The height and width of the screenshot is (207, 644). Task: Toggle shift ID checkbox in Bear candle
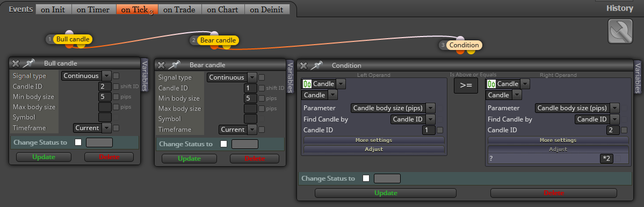coord(262,88)
